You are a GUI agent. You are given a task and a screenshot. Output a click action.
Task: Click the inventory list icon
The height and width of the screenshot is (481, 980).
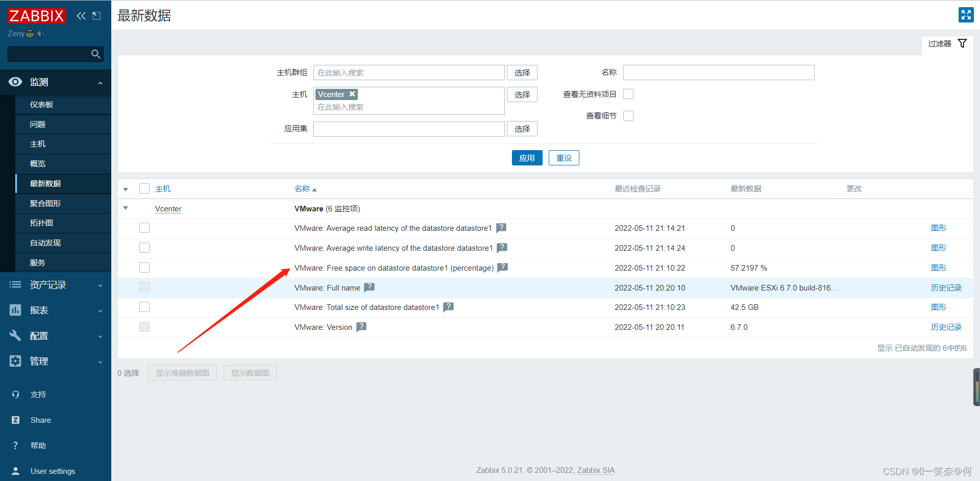(x=15, y=285)
